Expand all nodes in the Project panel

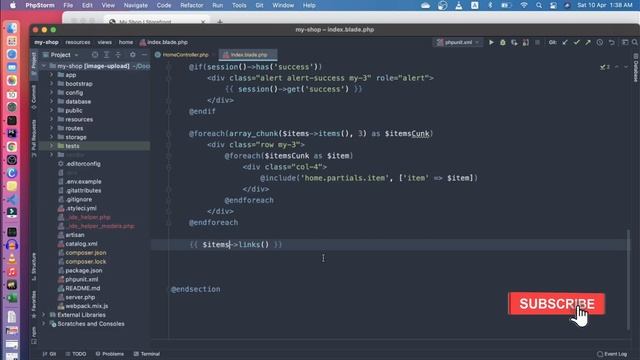[106, 55]
